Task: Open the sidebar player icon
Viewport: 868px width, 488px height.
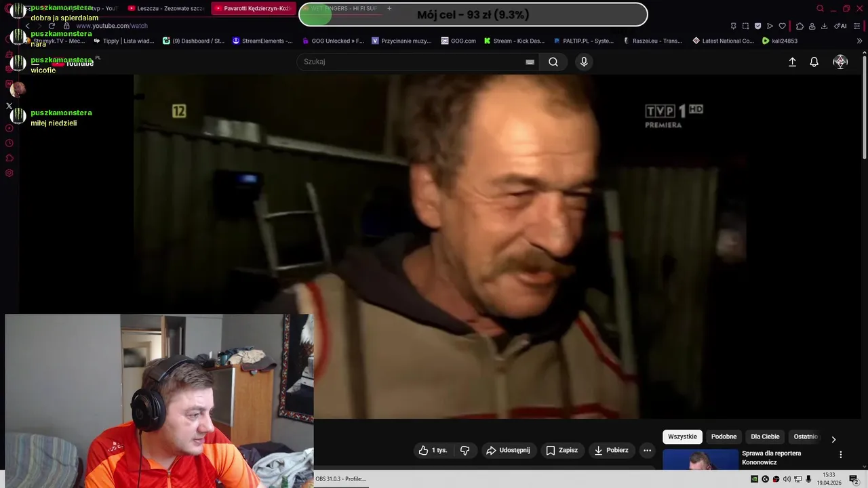Action: 9,128
